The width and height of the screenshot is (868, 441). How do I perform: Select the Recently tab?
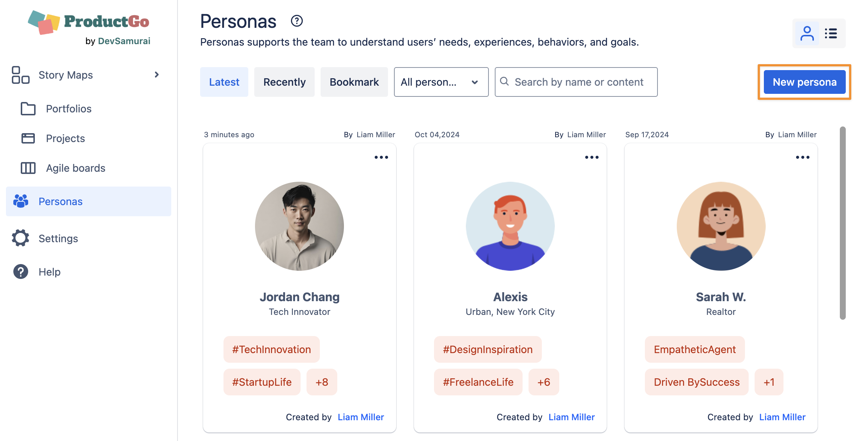284,82
